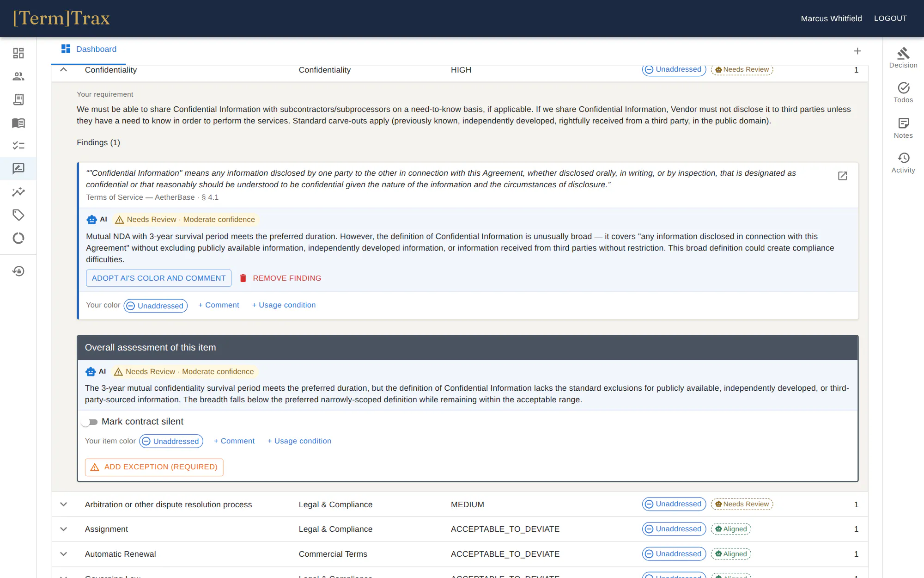This screenshot has height=578, width=924.
Task: Add Comment to overall item assessment
Action: pyautogui.click(x=234, y=441)
